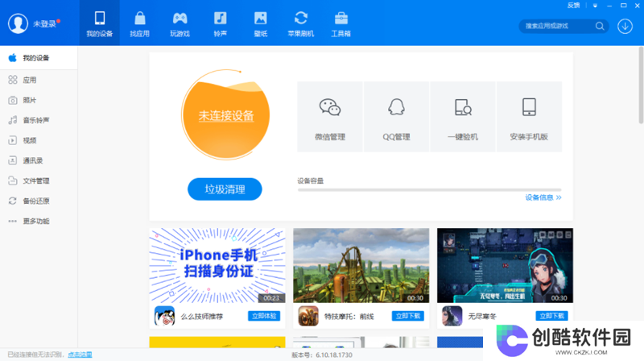Play the roller coaster game video thumbnail
Image resolution: width=644 pixels, height=361 pixels.
click(x=361, y=266)
